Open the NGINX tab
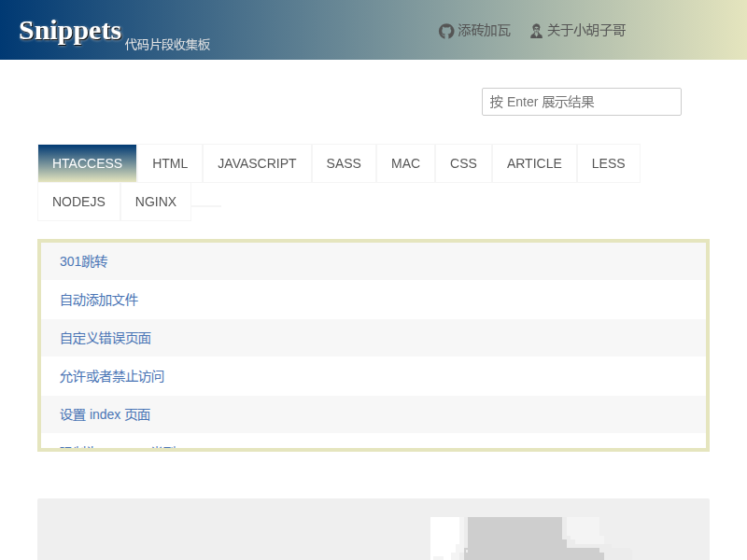 (156, 202)
